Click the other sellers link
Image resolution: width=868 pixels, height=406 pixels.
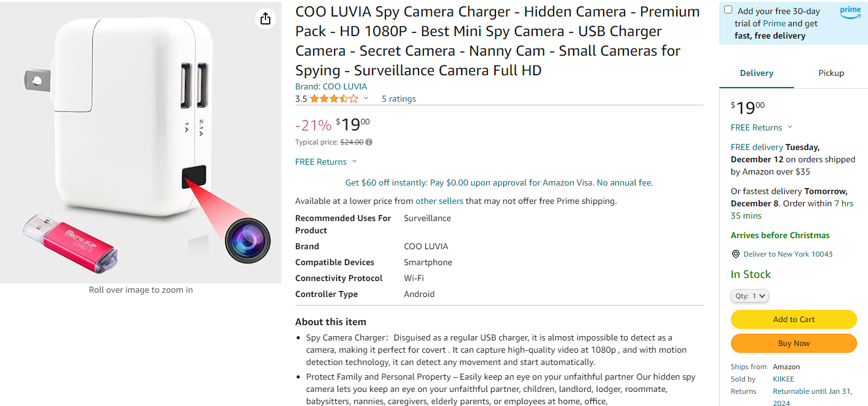click(x=439, y=201)
